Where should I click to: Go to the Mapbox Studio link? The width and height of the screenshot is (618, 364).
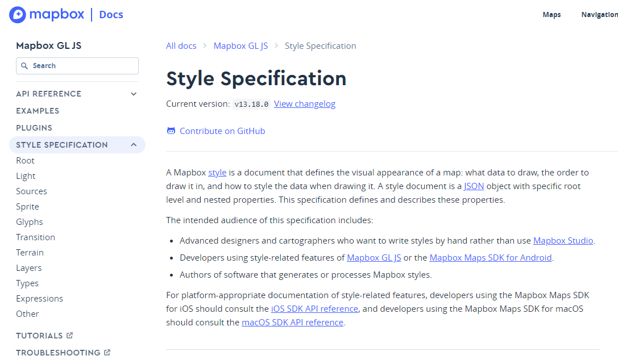pos(563,240)
